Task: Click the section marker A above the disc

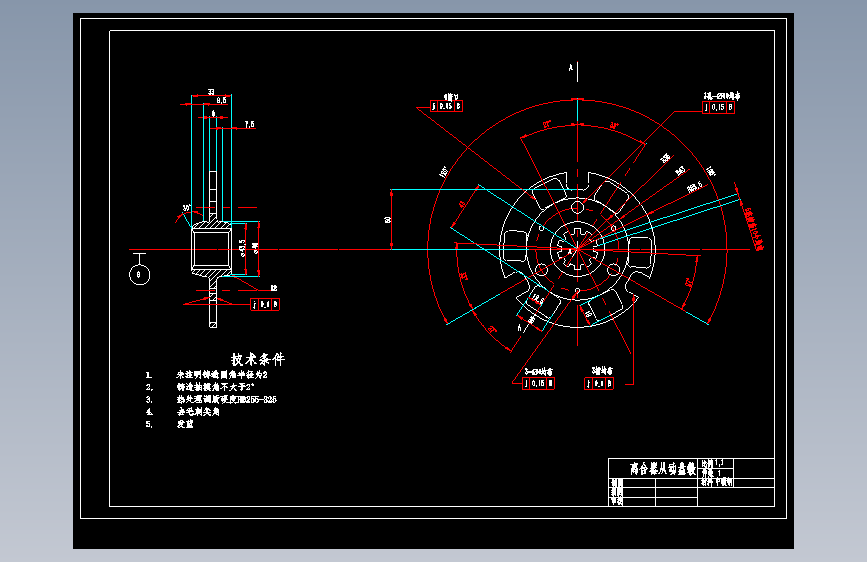Action: [571, 68]
